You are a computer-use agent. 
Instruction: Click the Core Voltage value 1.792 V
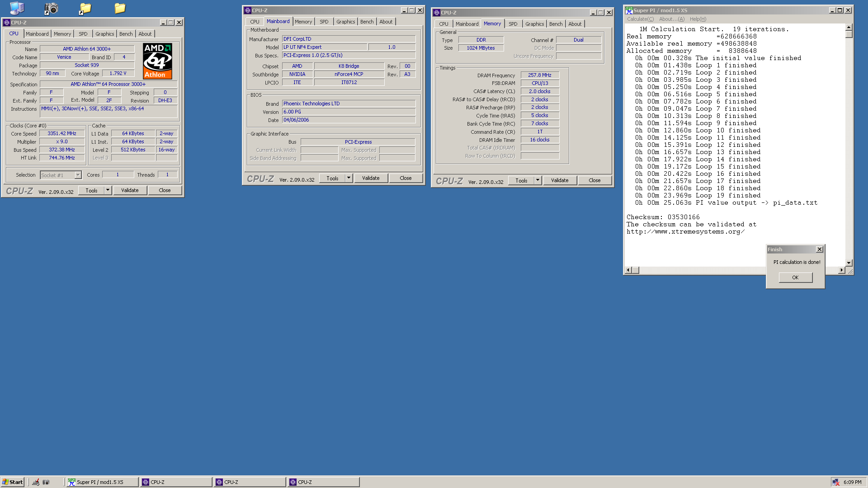118,73
